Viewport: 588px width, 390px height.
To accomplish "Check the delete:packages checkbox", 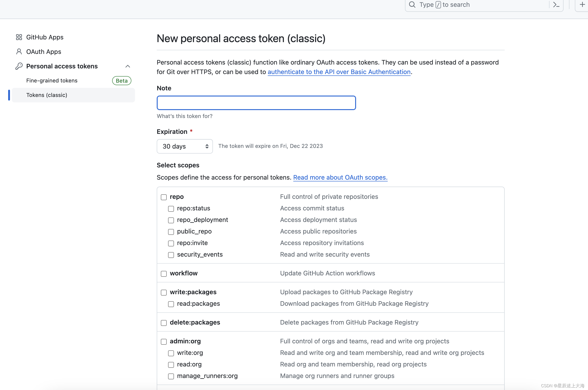I will 164,323.
